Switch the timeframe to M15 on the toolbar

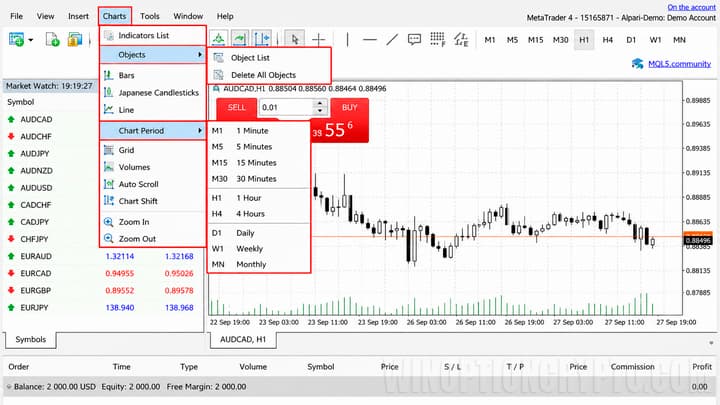tap(535, 40)
